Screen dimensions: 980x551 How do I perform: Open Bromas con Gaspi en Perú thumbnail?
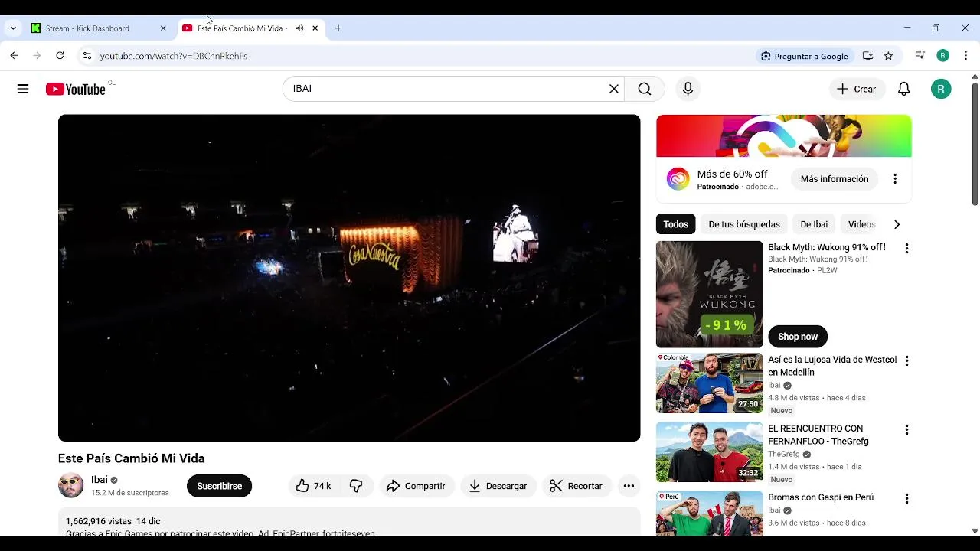[710, 514]
